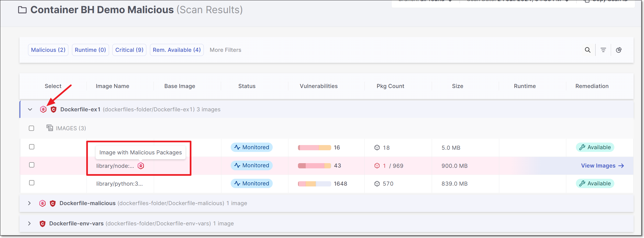Sort by Pkg Count column header
The width and height of the screenshot is (644, 238).
point(390,86)
